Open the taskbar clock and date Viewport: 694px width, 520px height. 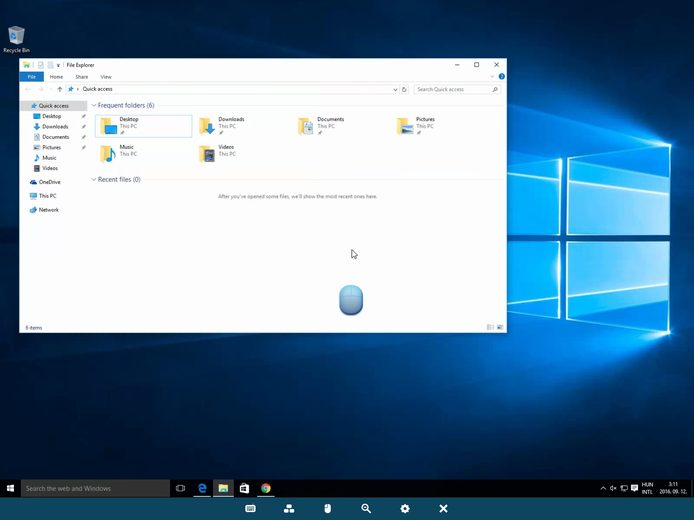coord(673,488)
